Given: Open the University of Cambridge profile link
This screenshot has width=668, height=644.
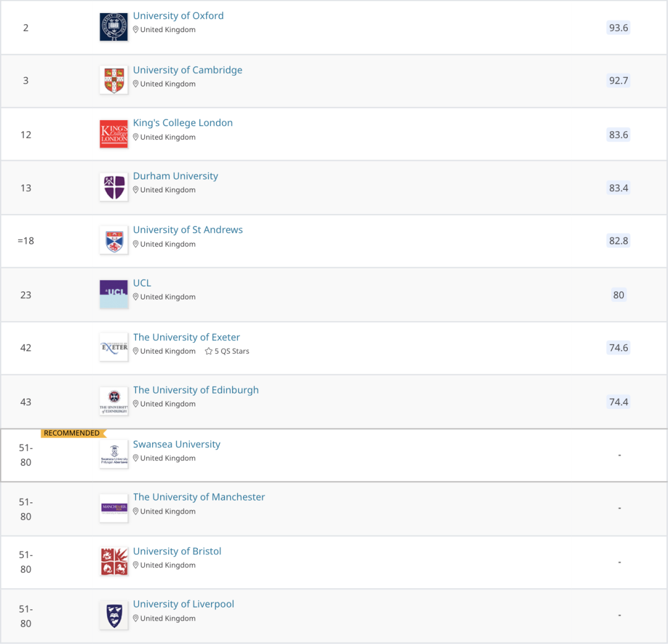Looking at the screenshot, I should [187, 70].
